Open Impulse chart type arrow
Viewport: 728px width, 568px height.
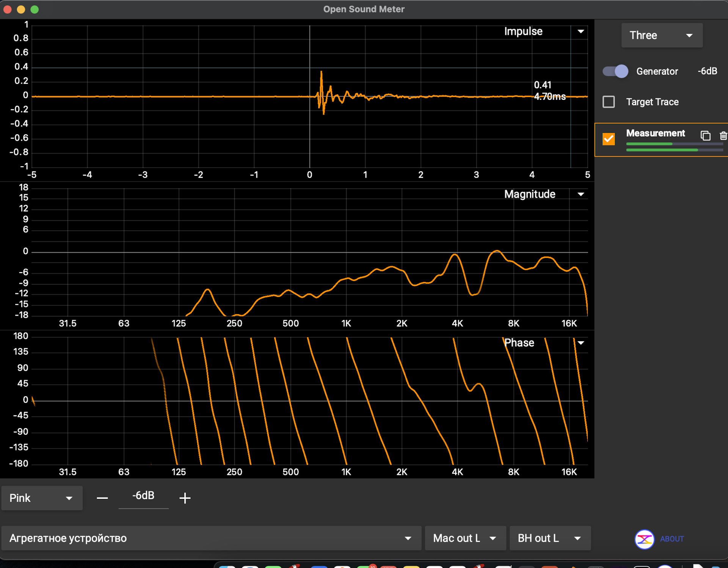[581, 31]
